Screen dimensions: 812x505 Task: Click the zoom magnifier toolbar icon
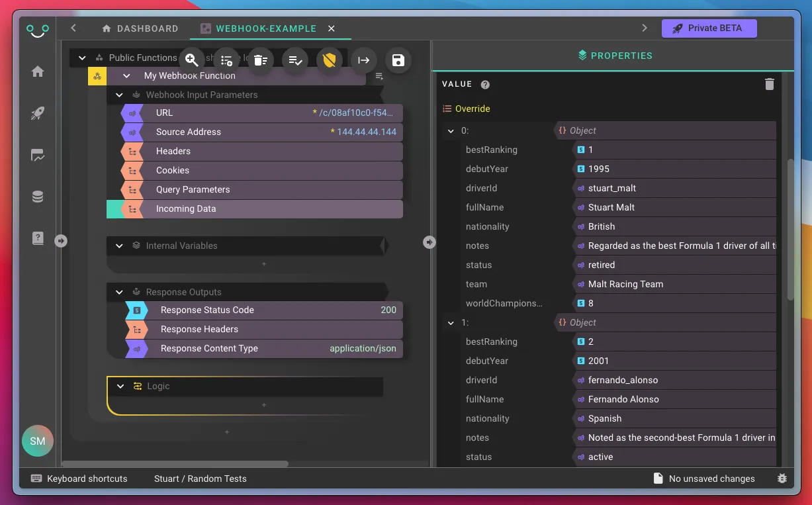click(191, 60)
